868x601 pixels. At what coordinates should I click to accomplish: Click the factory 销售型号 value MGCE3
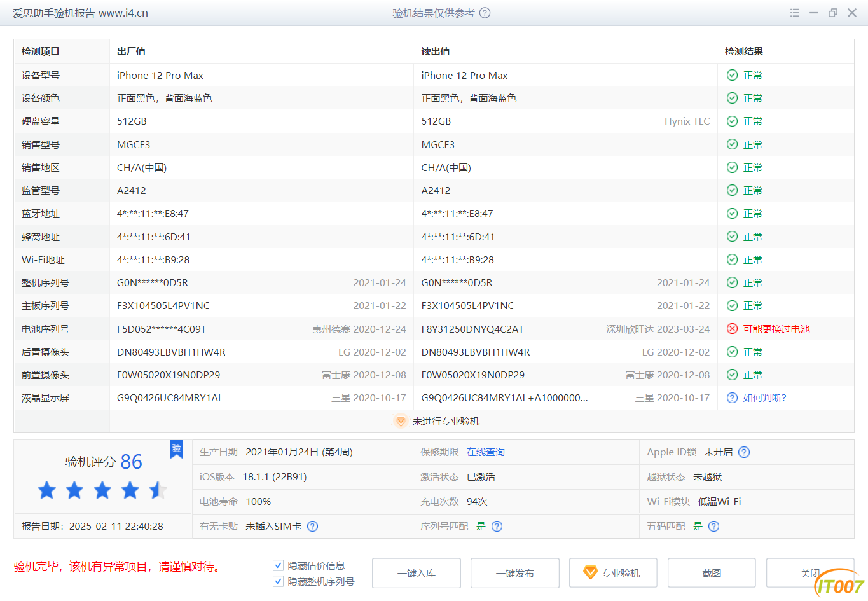pyautogui.click(x=134, y=144)
